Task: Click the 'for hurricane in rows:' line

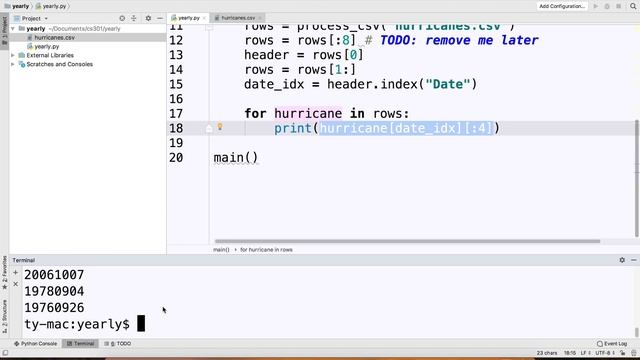Action: click(327, 113)
